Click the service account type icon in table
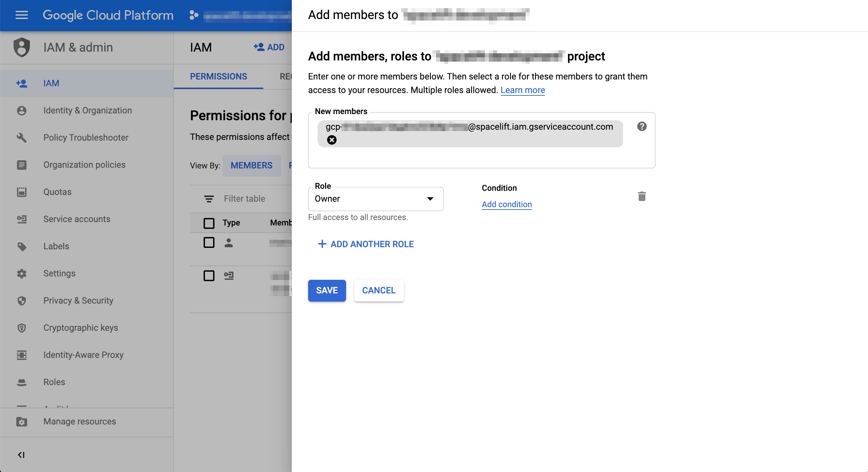The image size is (868, 472). pos(229,275)
